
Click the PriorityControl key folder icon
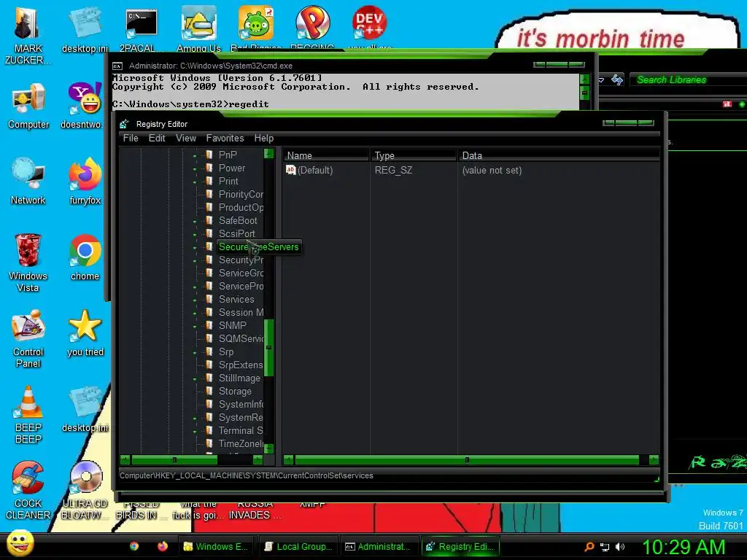pyautogui.click(x=209, y=194)
